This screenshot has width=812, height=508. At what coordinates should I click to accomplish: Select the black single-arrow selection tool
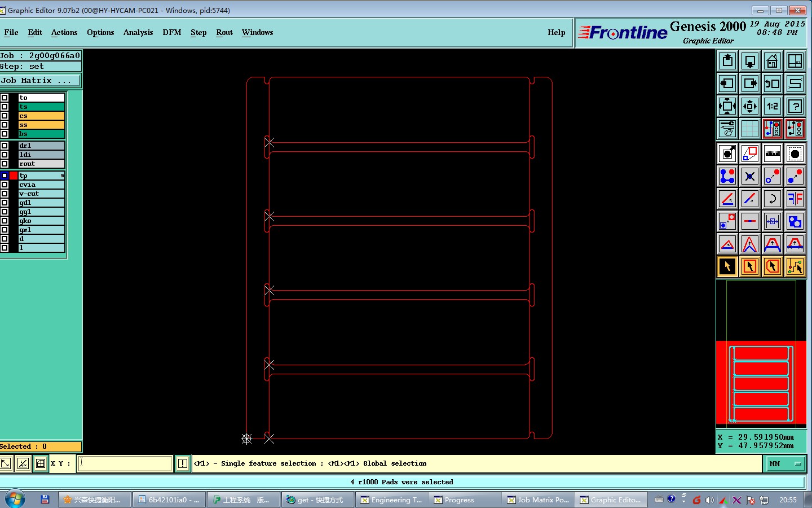click(727, 266)
